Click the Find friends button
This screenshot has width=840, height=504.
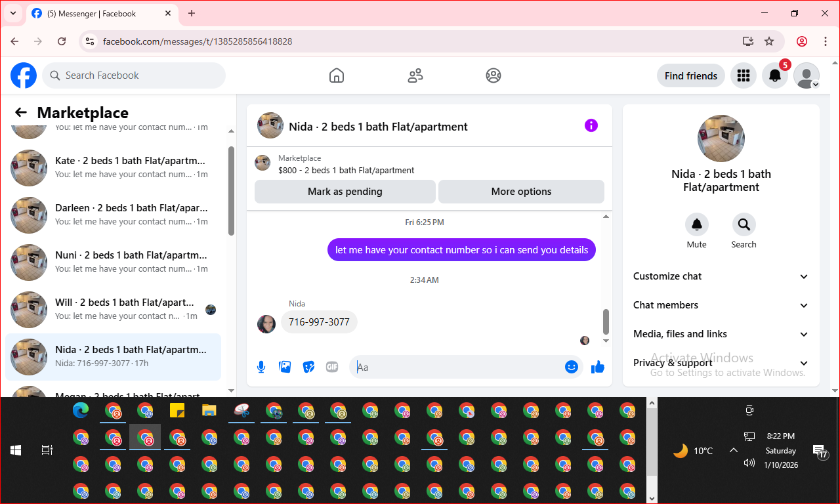tap(691, 76)
